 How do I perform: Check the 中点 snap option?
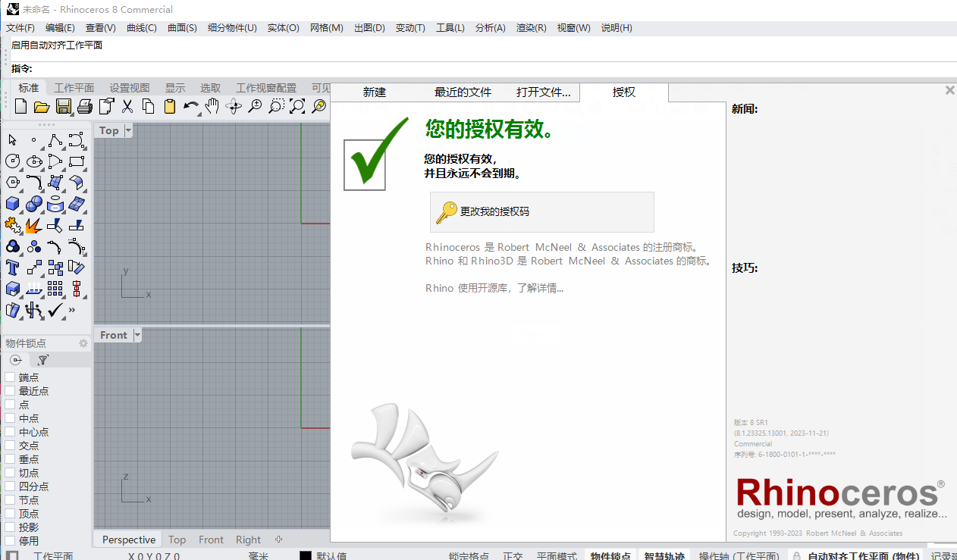(10, 418)
